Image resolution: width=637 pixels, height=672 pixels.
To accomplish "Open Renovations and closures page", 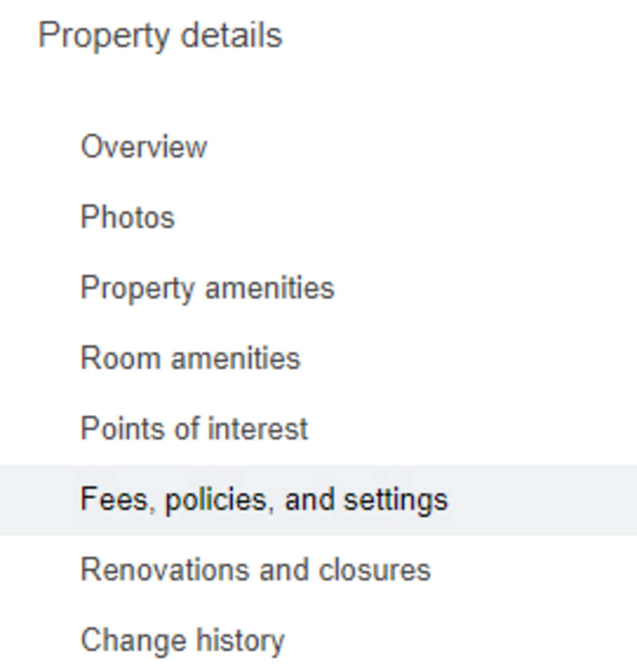I will pos(255,570).
